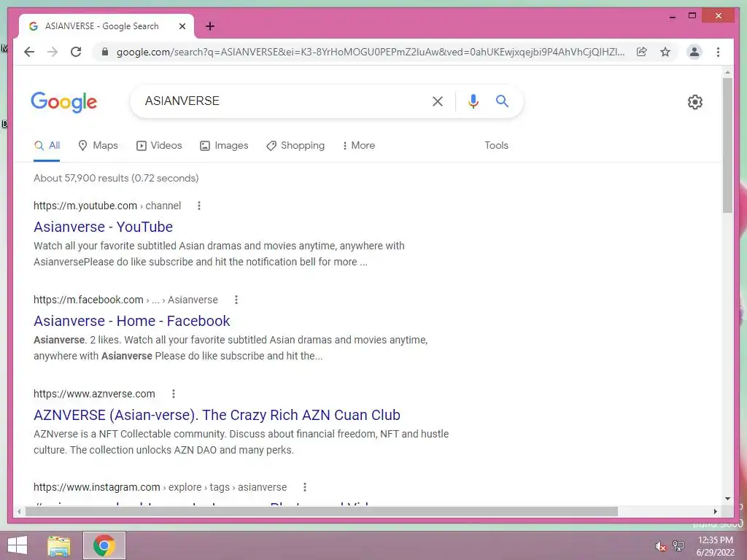This screenshot has width=747, height=560.
Task: Open the AZNVERSE Crazy Rich AZN result
Action: [217, 415]
